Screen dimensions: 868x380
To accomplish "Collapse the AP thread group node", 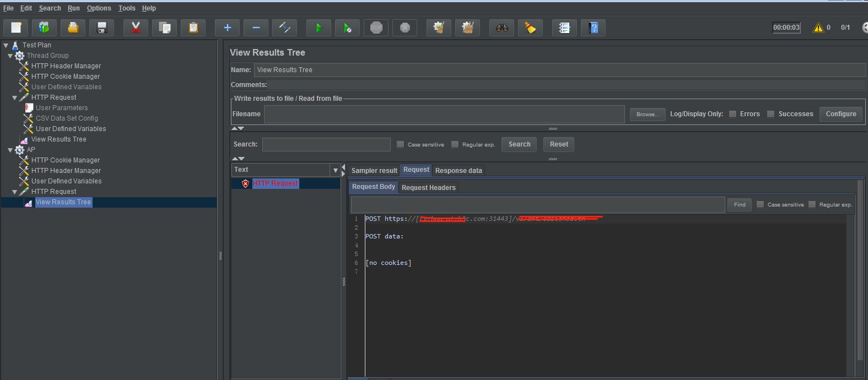I will (10, 150).
